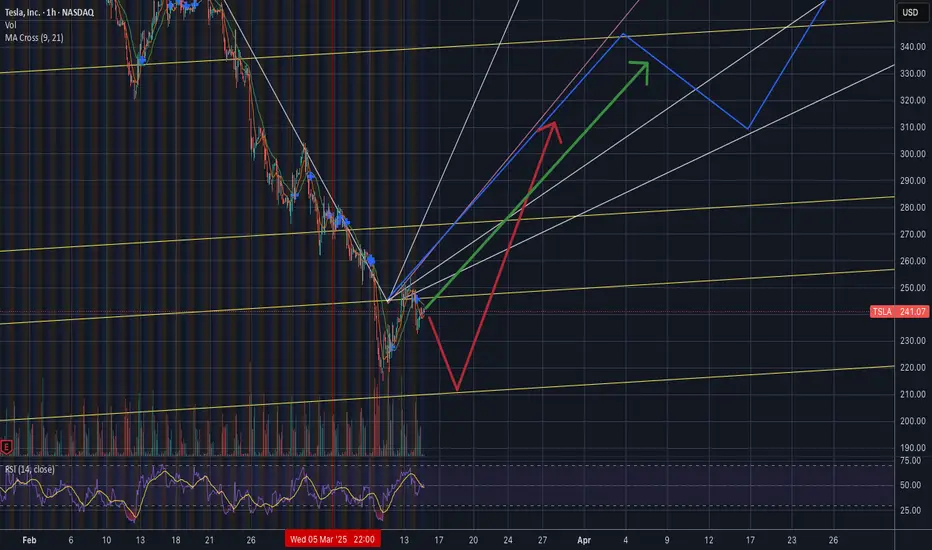Screen dimensions: 932x550
Task: Click the RSI 25.00 scale value
Action: pos(911,510)
